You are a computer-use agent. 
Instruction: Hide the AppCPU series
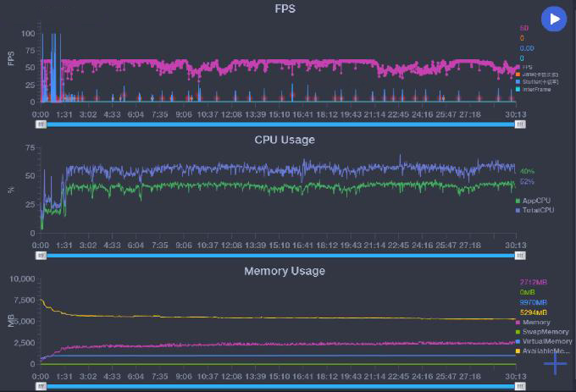pos(533,201)
